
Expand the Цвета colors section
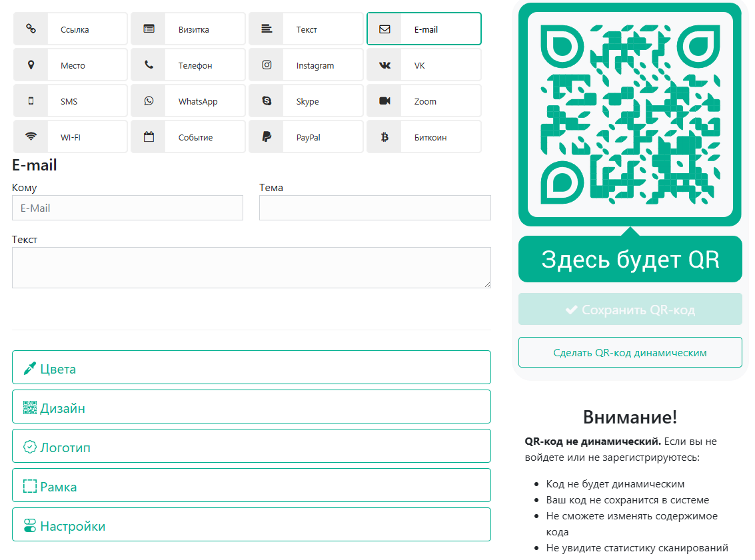[x=251, y=368]
